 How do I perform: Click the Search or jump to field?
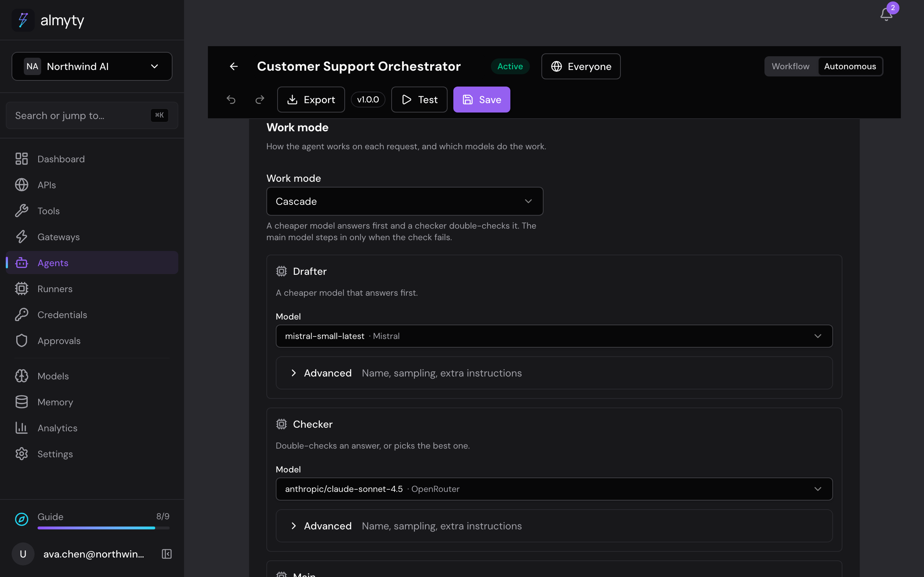click(x=92, y=115)
